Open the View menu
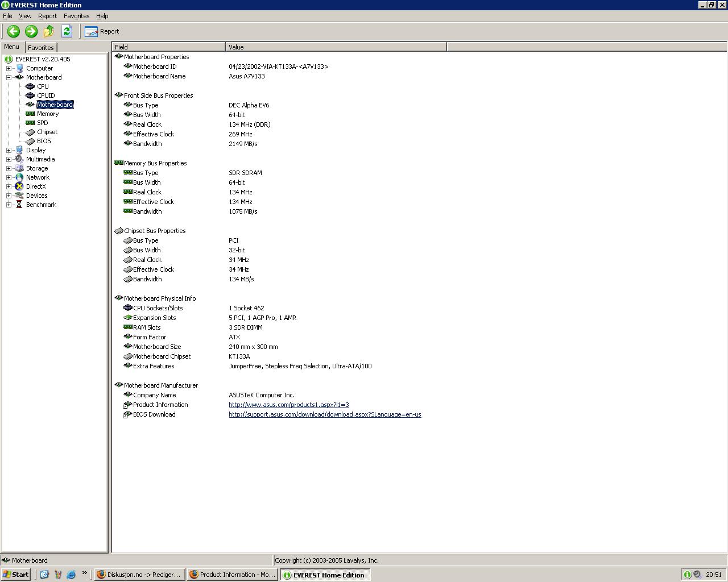This screenshot has width=728, height=582. tap(25, 16)
